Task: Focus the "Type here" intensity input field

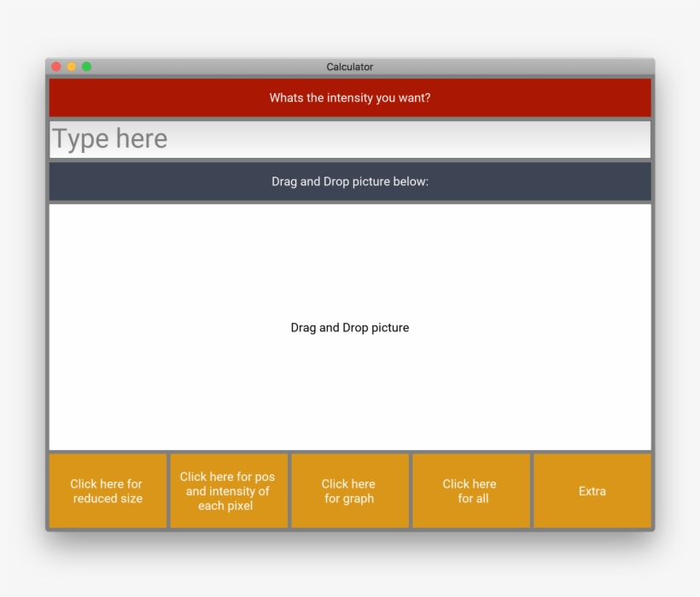Action: point(350,139)
